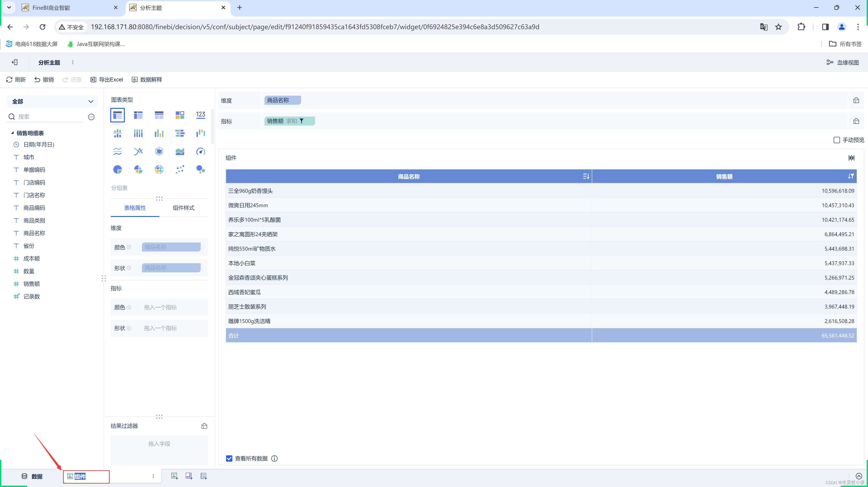Click the 拖入字段 filter drop area
868x487 pixels.
tap(159, 450)
